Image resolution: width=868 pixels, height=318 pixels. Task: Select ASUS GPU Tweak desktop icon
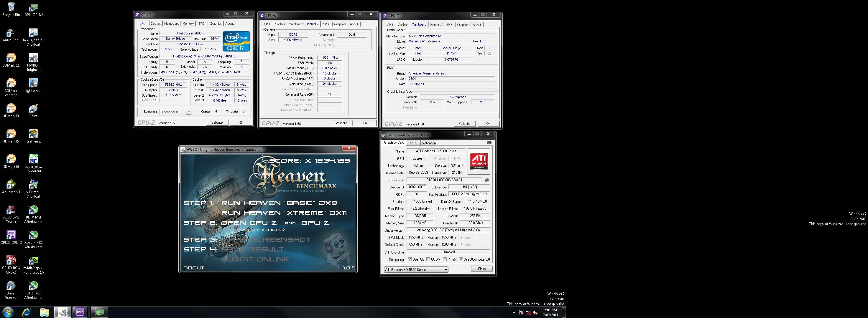11,214
